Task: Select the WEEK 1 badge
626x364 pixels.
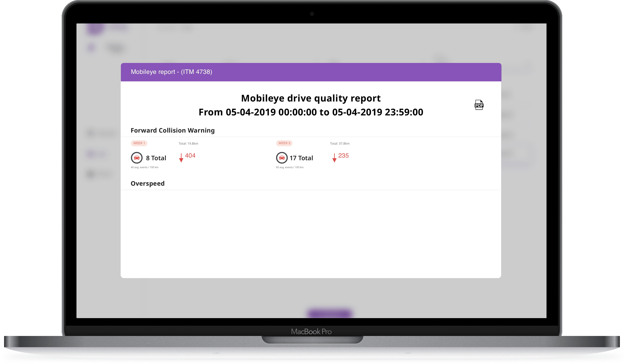Action: pos(139,143)
